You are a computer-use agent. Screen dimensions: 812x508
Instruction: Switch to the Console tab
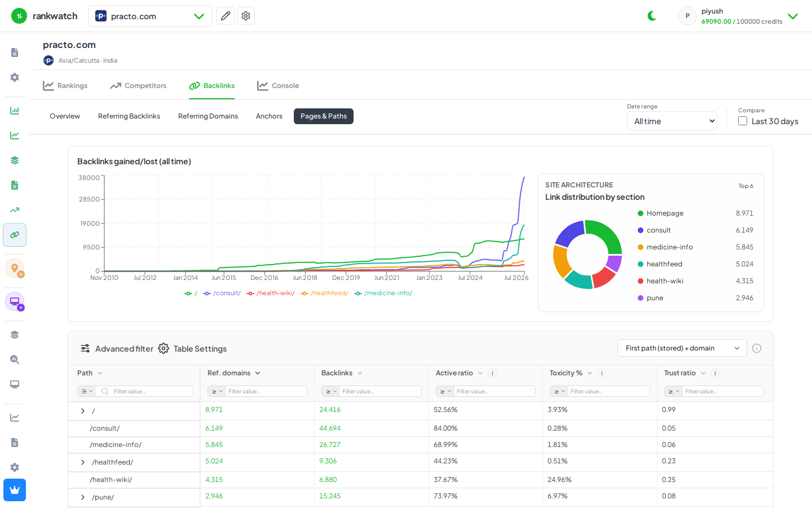[278, 86]
